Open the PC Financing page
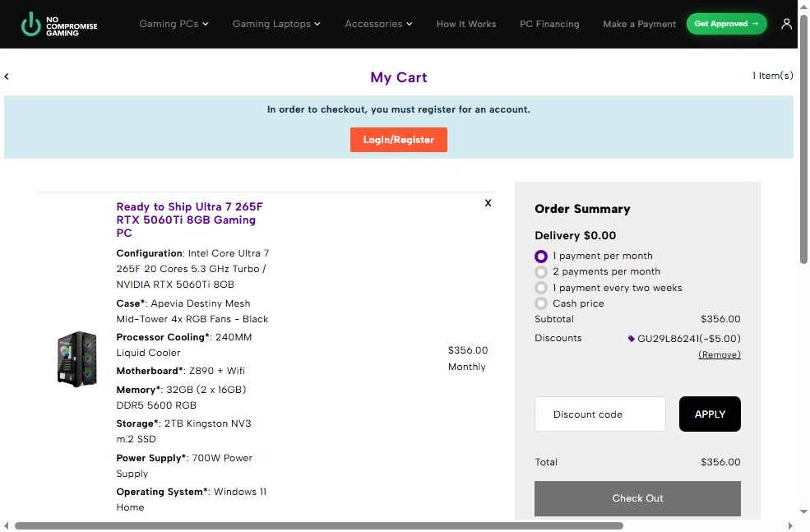Viewport: 810px width, 532px height. 549,24
